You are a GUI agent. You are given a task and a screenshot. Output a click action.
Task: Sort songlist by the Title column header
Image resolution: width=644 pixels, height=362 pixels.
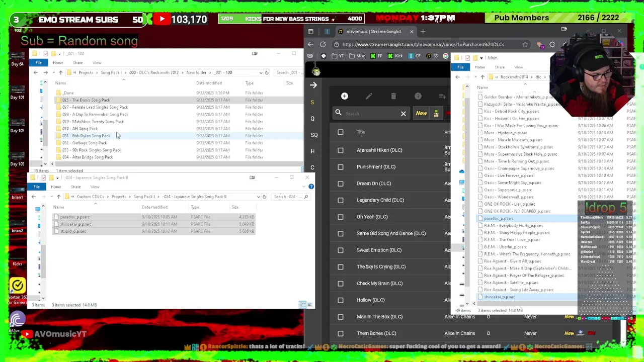(361, 132)
